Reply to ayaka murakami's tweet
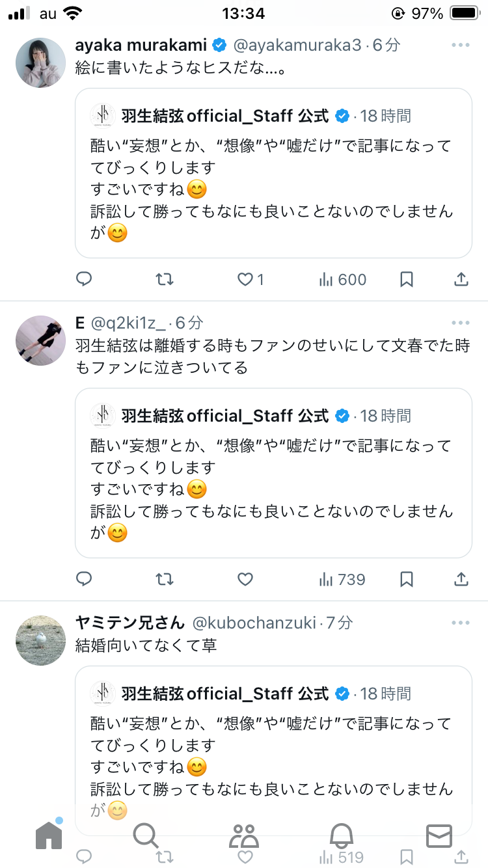The height and width of the screenshot is (868, 488). [84, 280]
